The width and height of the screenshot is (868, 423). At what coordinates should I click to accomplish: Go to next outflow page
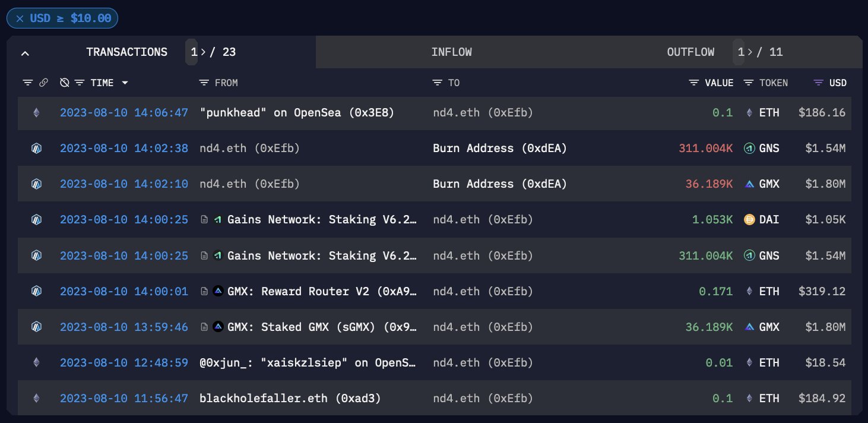click(x=750, y=52)
